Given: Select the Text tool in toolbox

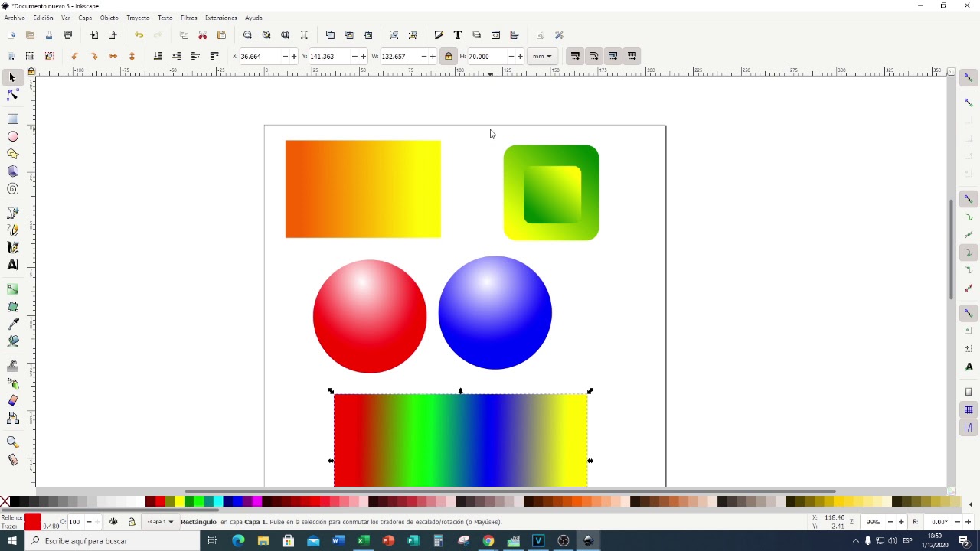Looking at the screenshot, I should click(x=12, y=265).
